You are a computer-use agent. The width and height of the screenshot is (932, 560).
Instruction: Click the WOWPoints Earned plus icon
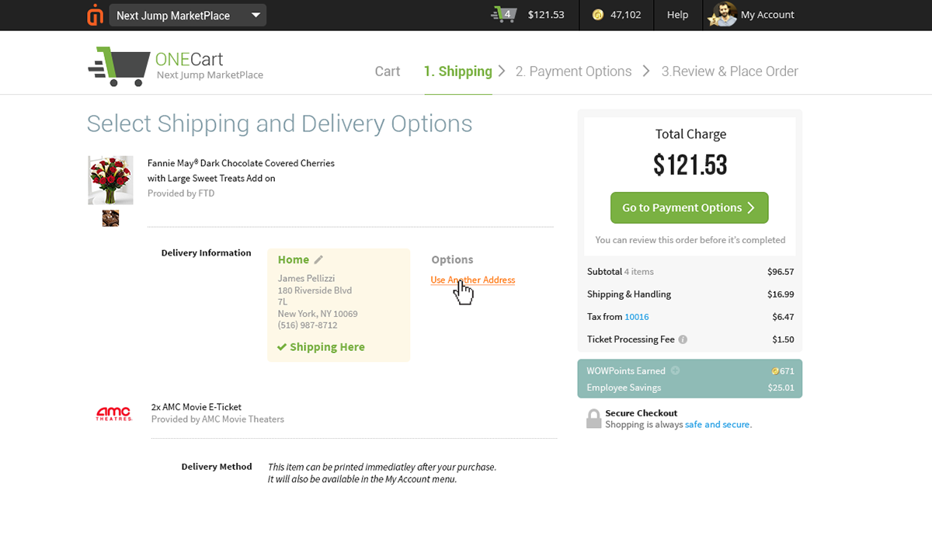675,370
